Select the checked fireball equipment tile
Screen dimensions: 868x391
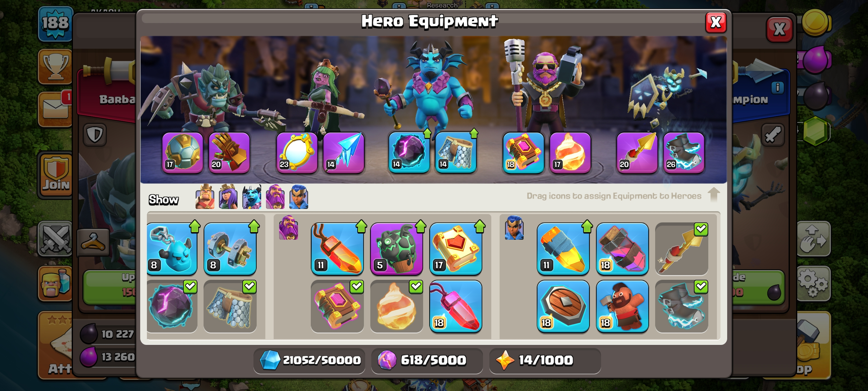click(396, 306)
